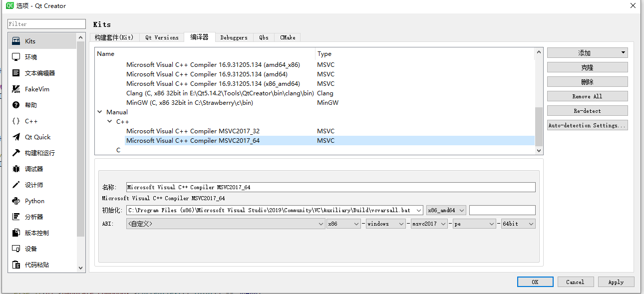Select the 编译器 compilers tab
644x294 pixels.
coord(199,37)
